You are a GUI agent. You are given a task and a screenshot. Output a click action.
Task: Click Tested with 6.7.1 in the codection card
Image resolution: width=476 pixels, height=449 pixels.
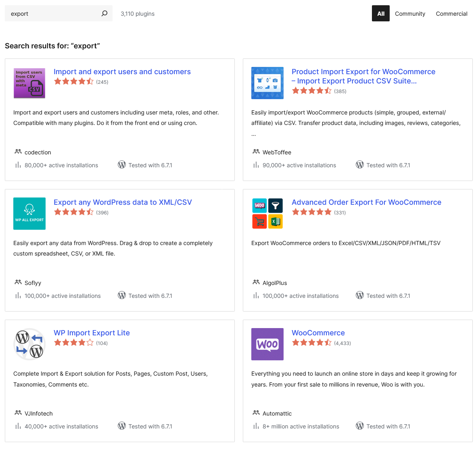[x=150, y=165]
